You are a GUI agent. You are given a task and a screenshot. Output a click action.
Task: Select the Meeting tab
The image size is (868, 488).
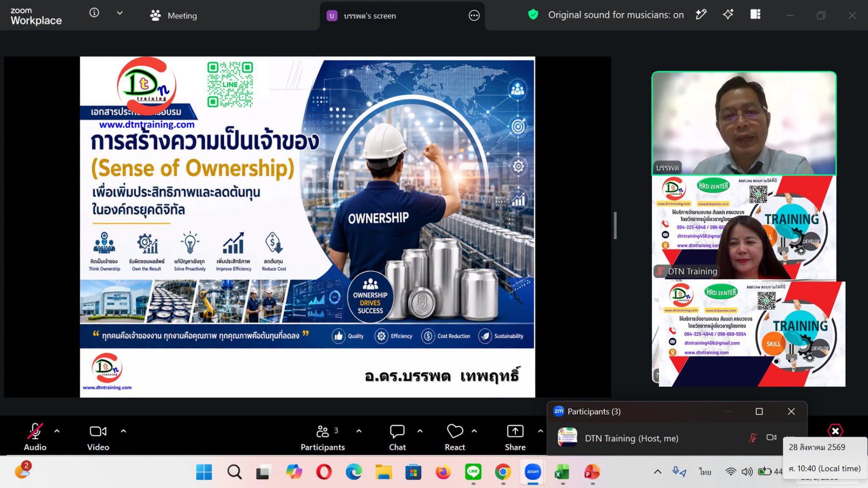click(174, 16)
